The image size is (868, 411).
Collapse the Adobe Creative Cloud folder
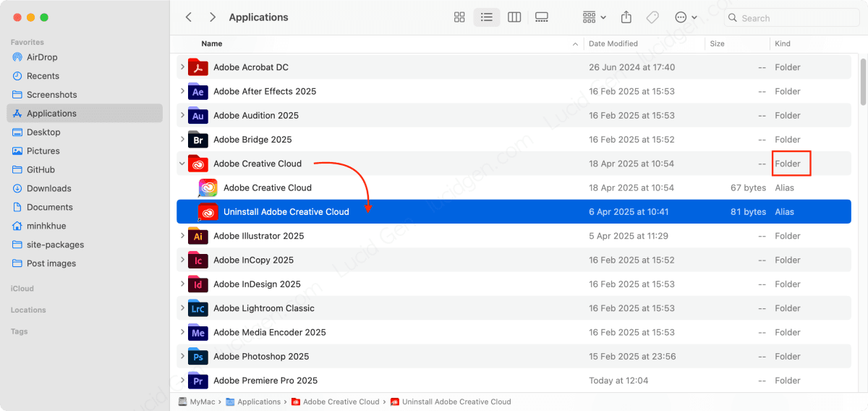pos(182,164)
